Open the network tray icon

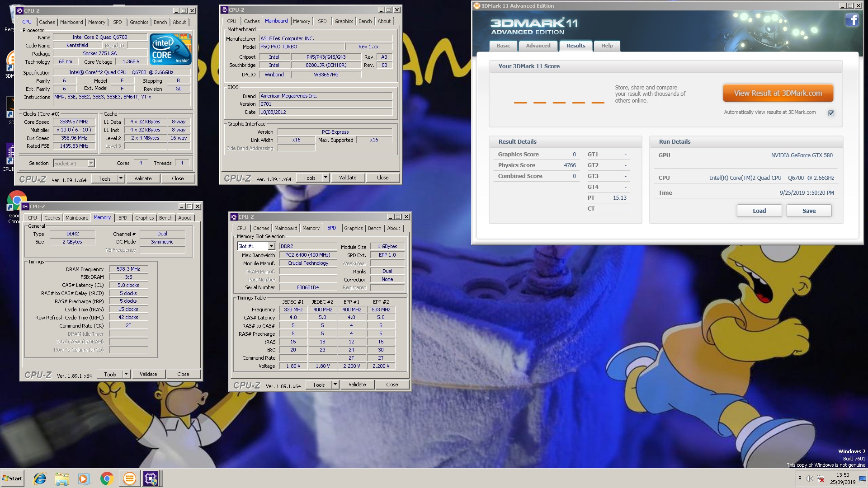[821, 479]
